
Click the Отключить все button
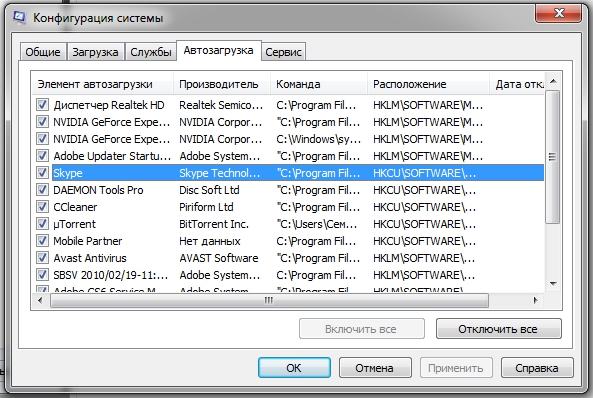(x=498, y=329)
